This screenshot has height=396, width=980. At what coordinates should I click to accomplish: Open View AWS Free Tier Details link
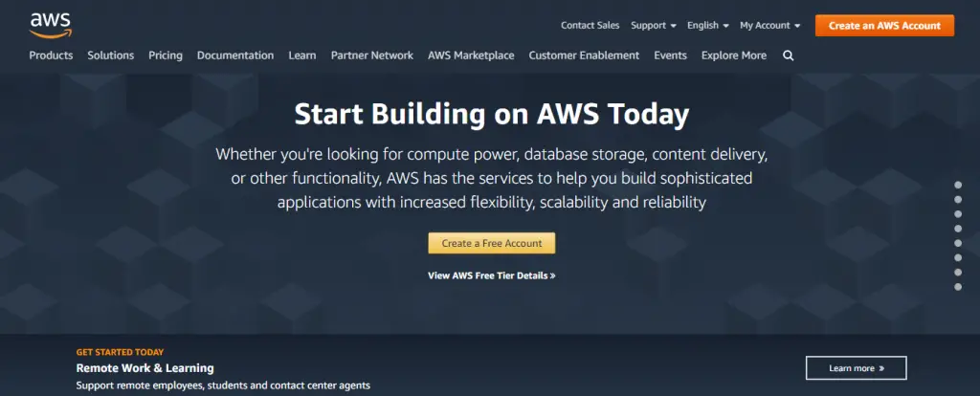tap(491, 275)
